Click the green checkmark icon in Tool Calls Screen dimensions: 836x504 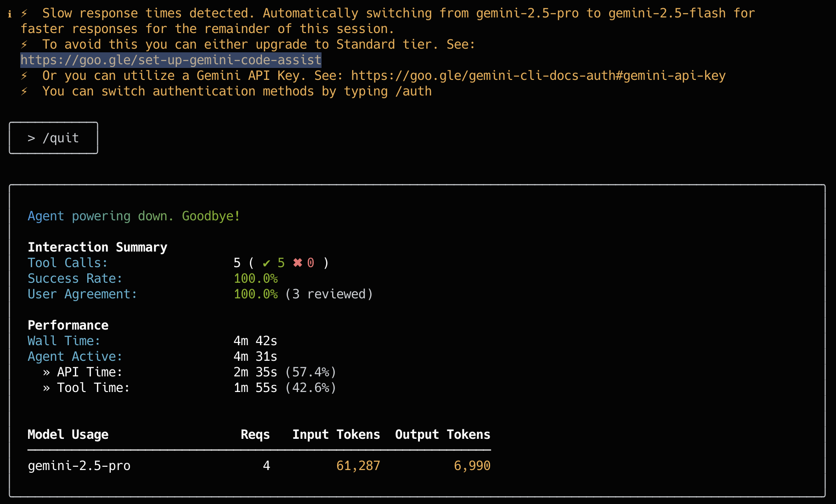(x=266, y=263)
